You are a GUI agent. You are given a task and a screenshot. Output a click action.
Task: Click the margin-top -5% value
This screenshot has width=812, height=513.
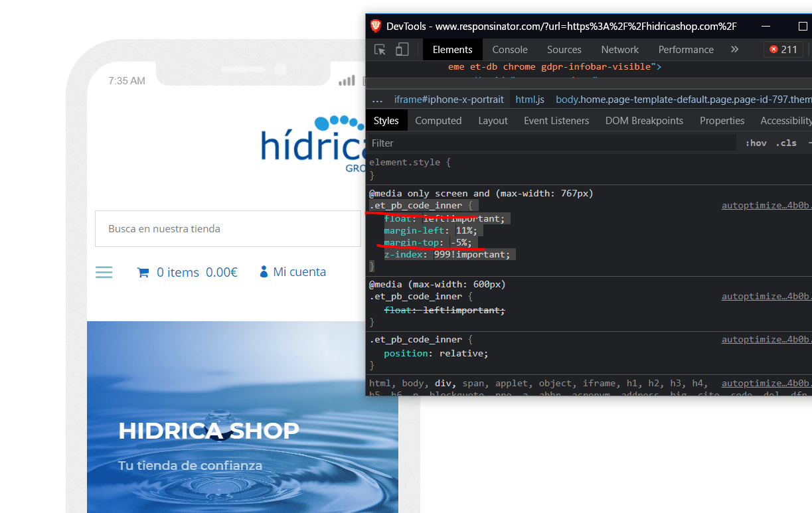(x=460, y=243)
